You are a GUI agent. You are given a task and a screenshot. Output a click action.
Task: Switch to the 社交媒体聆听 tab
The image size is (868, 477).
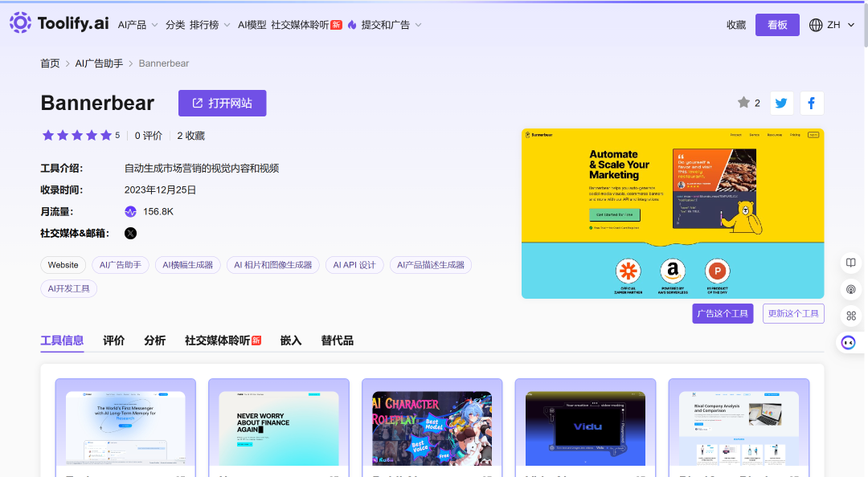click(x=223, y=340)
